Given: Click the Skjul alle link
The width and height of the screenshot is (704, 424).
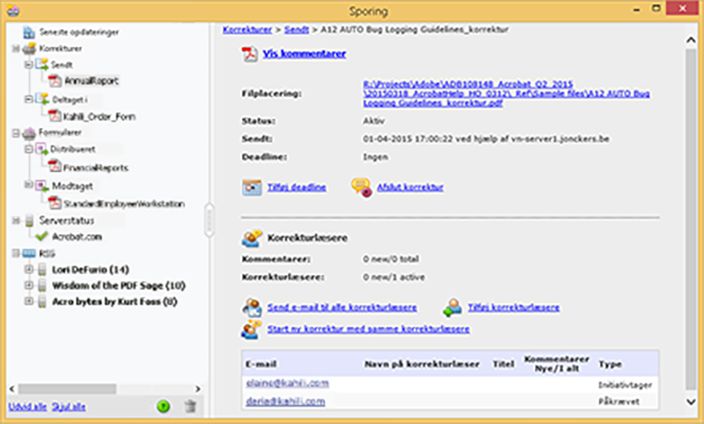Looking at the screenshot, I should [69, 407].
